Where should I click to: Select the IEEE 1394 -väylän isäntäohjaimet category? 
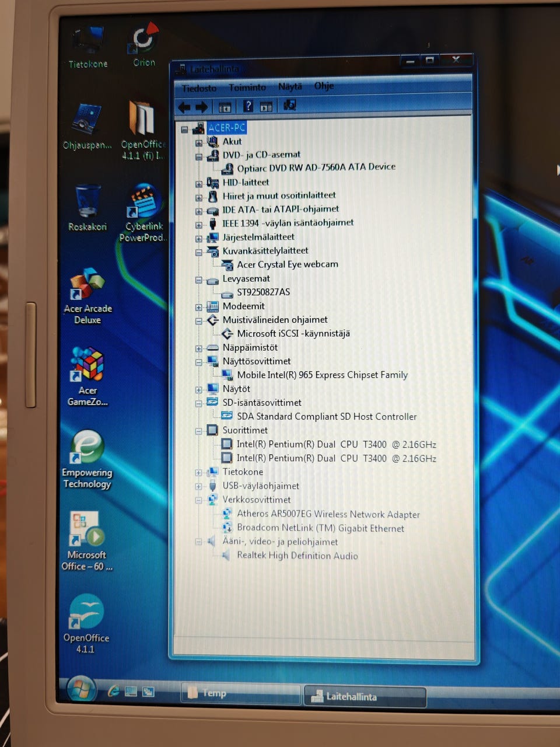coord(288,223)
